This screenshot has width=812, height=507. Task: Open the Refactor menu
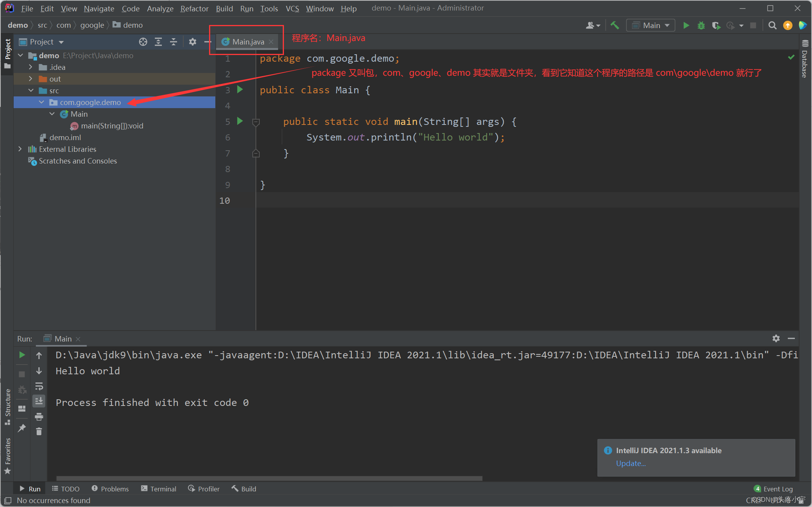point(194,8)
